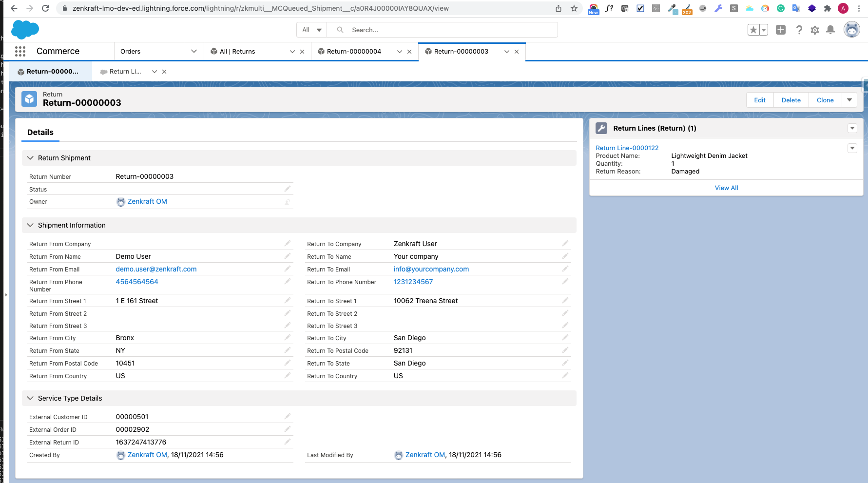Open Return Line-0000122 row actions dropdown
Screen dimensions: 868x483
click(x=852, y=148)
